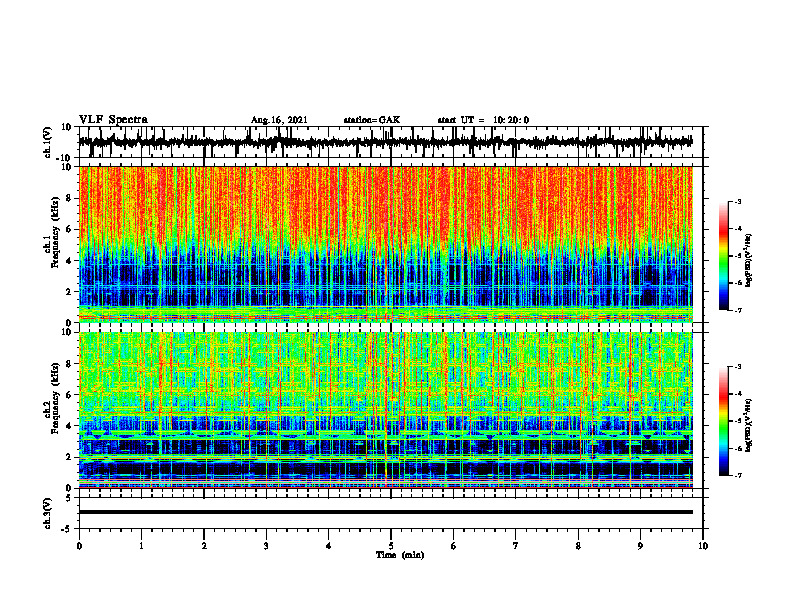Click the "ch.1 Frequency (kHz)" axis label

(x=52, y=233)
